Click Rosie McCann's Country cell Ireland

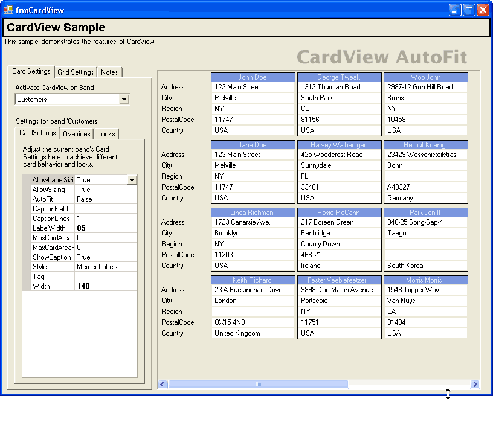(x=339, y=266)
